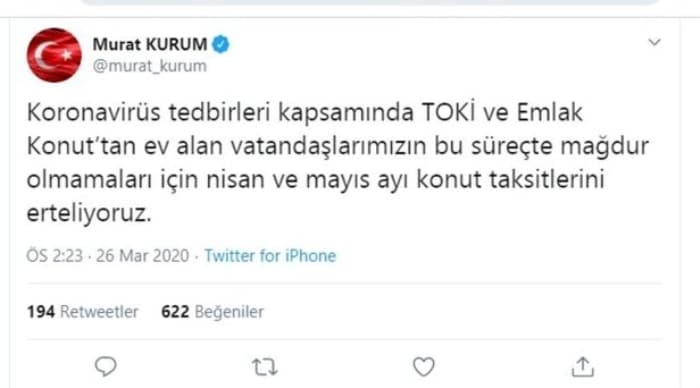Open the share upload icon

click(x=583, y=367)
